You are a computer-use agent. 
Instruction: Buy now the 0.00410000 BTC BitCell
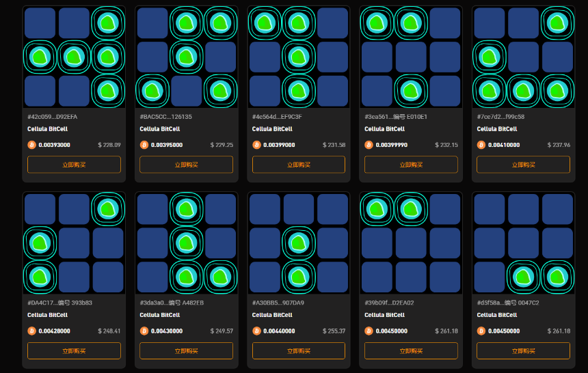point(523,165)
